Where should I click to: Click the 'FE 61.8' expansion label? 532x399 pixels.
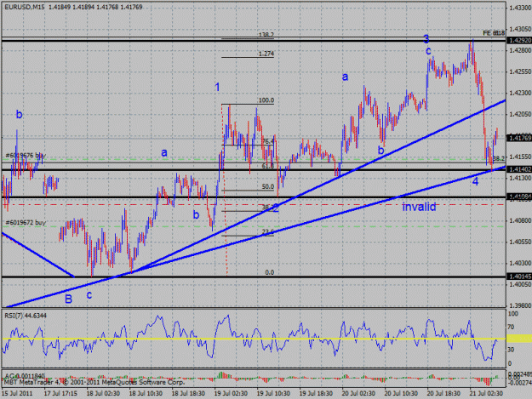pyautogui.click(x=494, y=33)
